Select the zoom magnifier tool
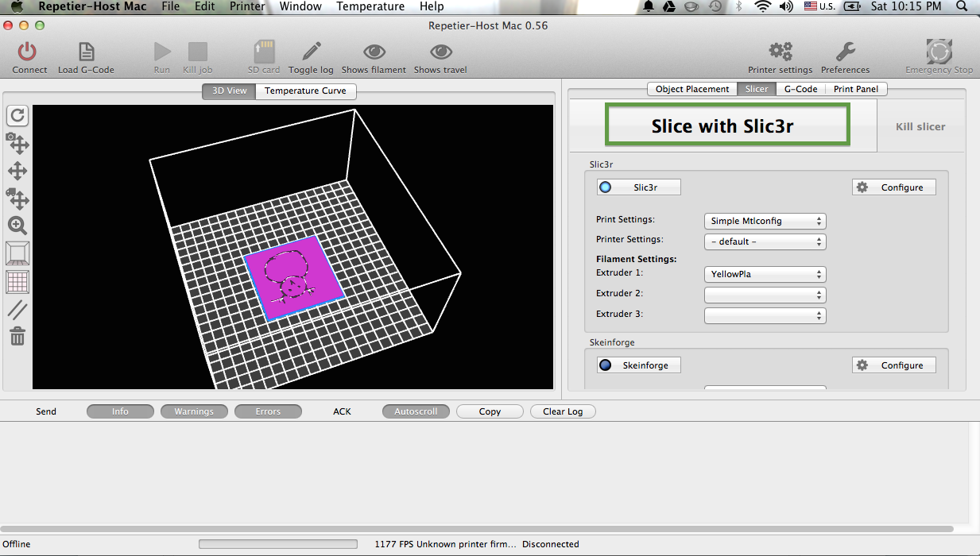This screenshot has height=556, width=980. coord(17,226)
